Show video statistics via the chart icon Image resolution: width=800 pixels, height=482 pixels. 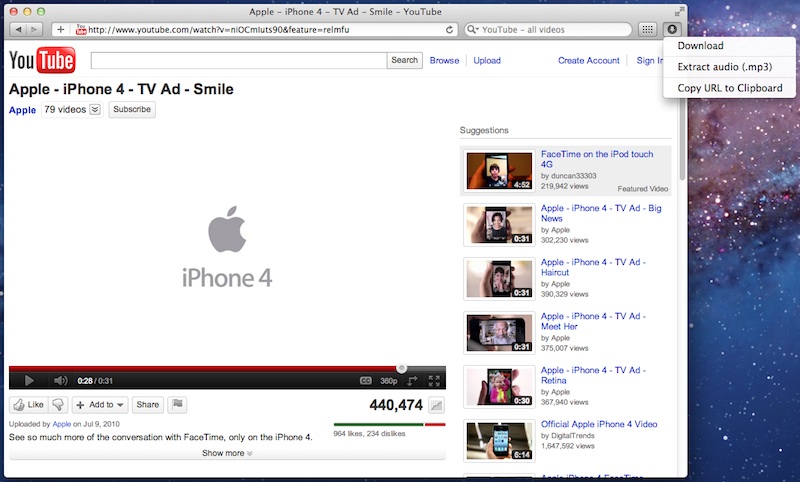(x=436, y=405)
